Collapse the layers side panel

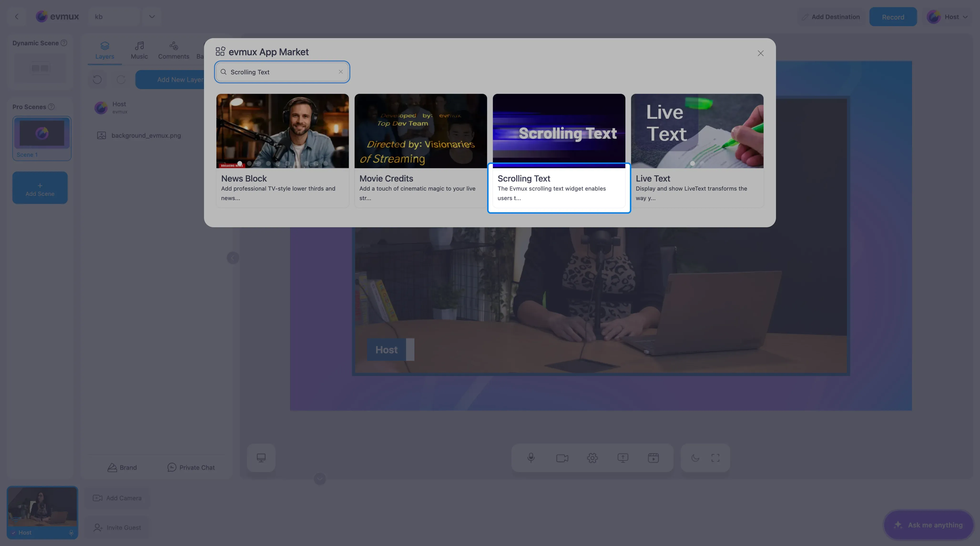pyautogui.click(x=233, y=258)
